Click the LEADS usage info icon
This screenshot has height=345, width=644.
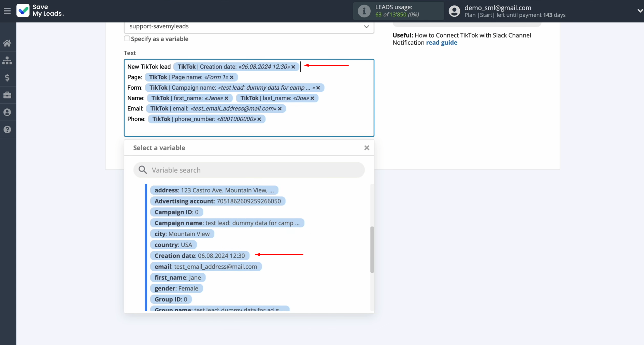(364, 11)
